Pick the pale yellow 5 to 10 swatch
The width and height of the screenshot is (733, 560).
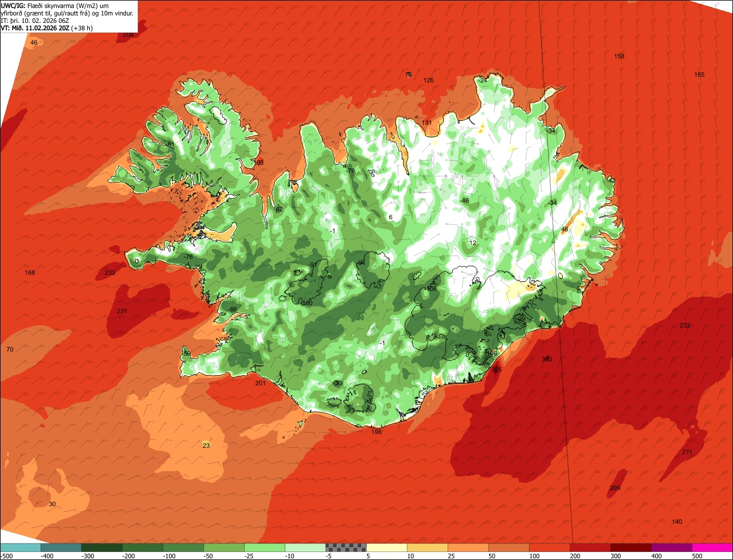387,547
